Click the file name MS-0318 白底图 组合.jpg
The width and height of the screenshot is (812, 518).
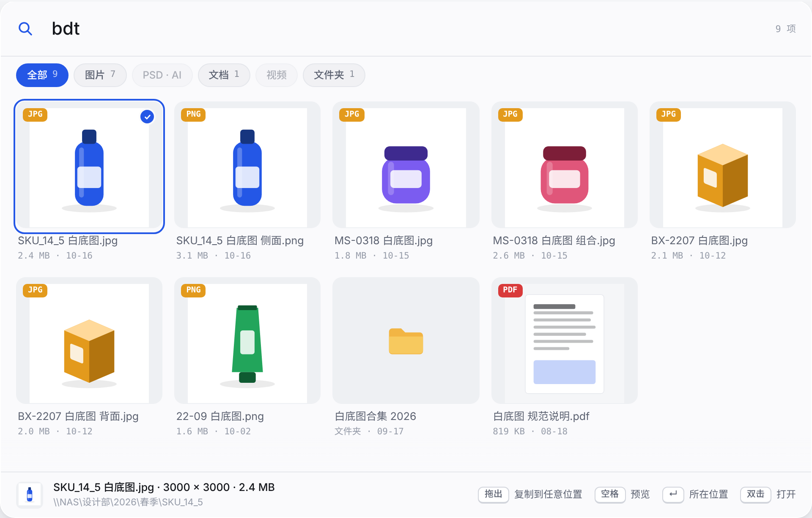(554, 240)
